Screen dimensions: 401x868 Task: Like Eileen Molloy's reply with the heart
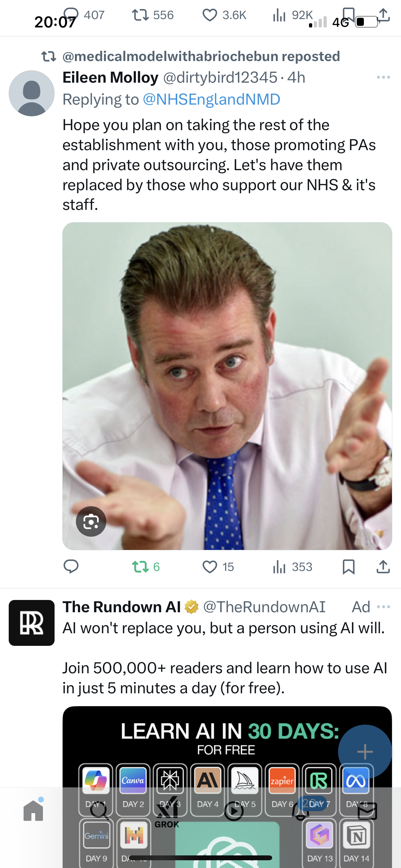(x=210, y=567)
